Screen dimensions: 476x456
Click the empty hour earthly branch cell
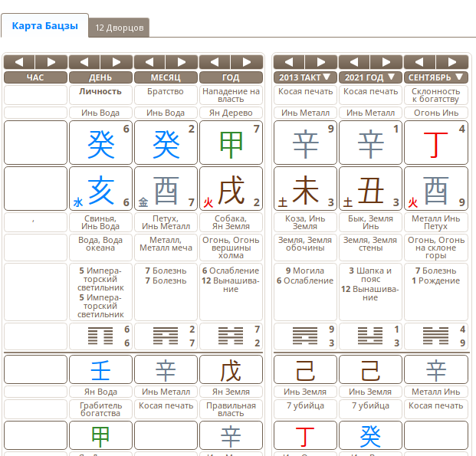pyautogui.click(x=35, y=189)
